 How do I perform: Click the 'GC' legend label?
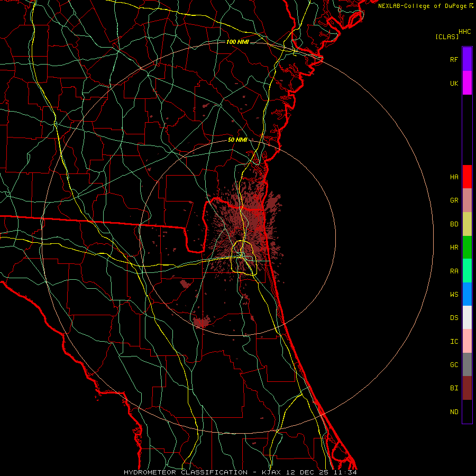point(454,365)
